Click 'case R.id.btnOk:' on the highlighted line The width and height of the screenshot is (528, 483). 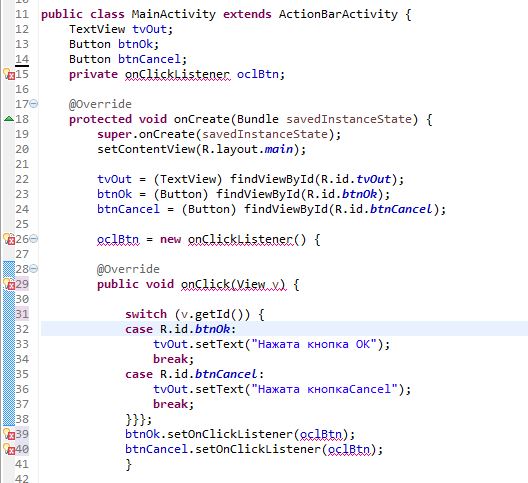pyautogui.click(x=180, y=329)
